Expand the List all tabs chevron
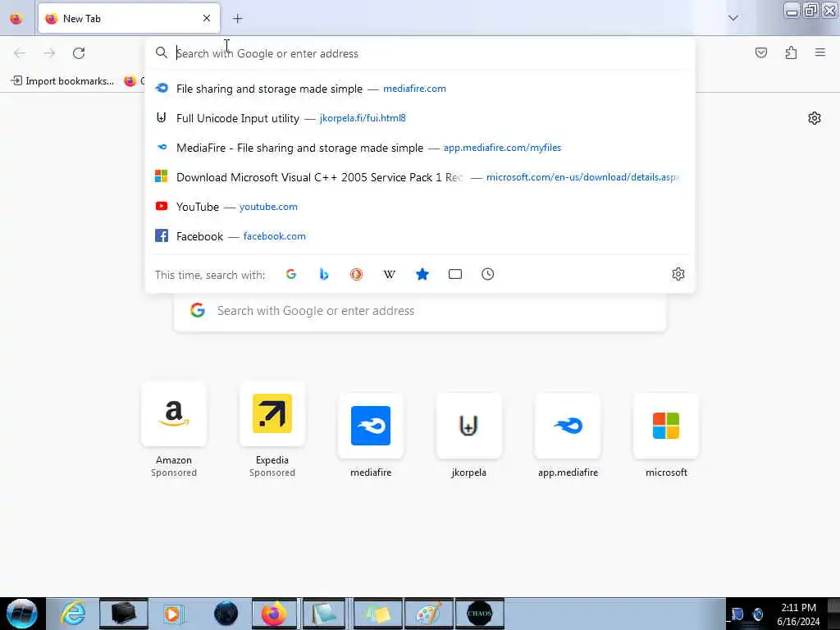 click(733, 18)
